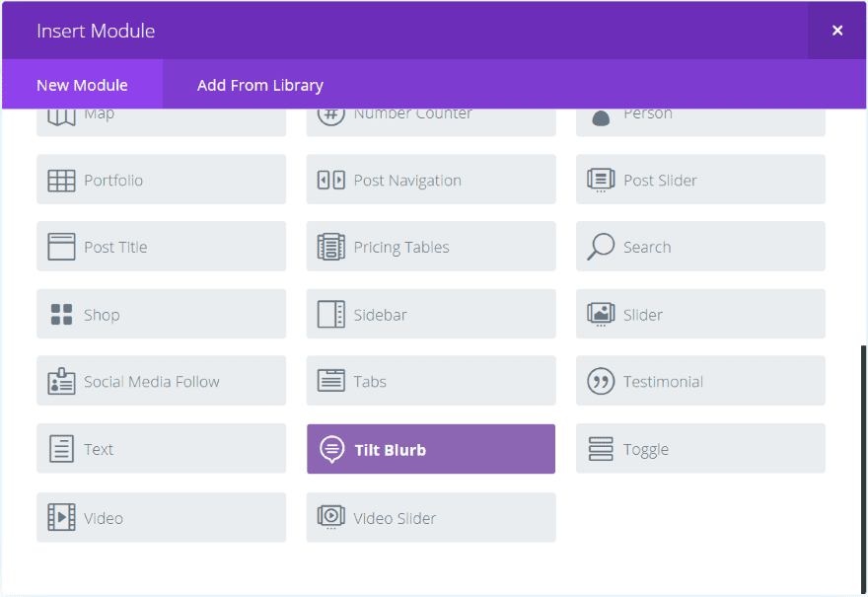
Task: Click the Video Slider icon
Action: [x=330, y=517]
